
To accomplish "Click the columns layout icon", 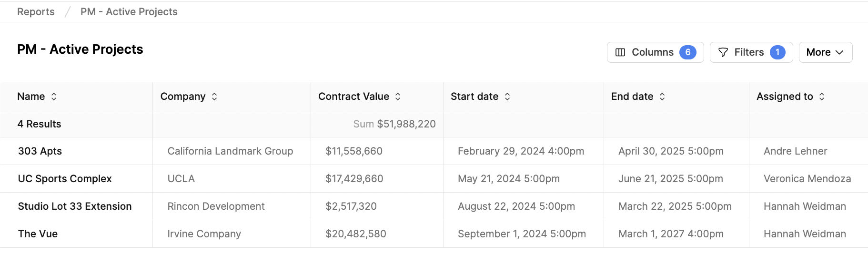I will pos(620,52).
